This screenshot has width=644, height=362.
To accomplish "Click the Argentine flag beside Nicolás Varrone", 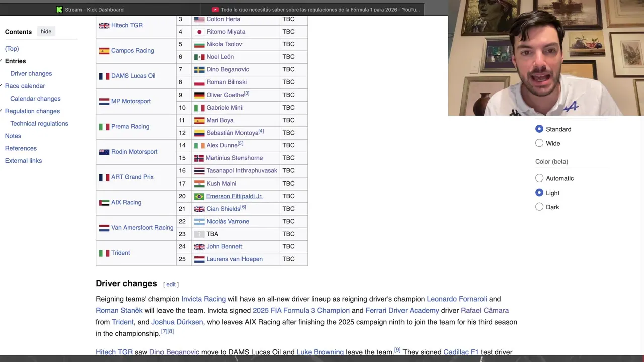I will click(199, 222).
